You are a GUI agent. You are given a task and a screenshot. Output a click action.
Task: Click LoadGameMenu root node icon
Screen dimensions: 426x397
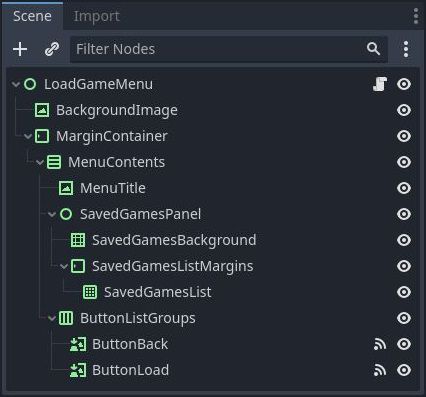(30, 84)
